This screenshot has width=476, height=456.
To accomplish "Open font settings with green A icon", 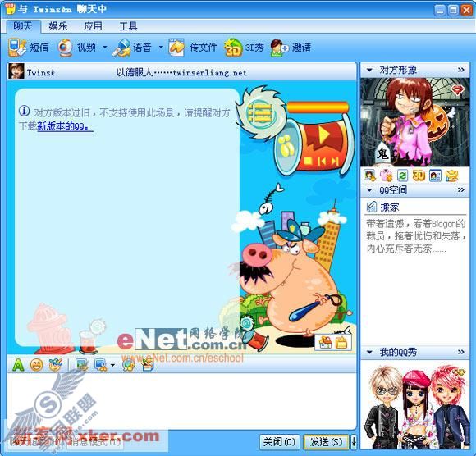I will [x=18, y=365].
